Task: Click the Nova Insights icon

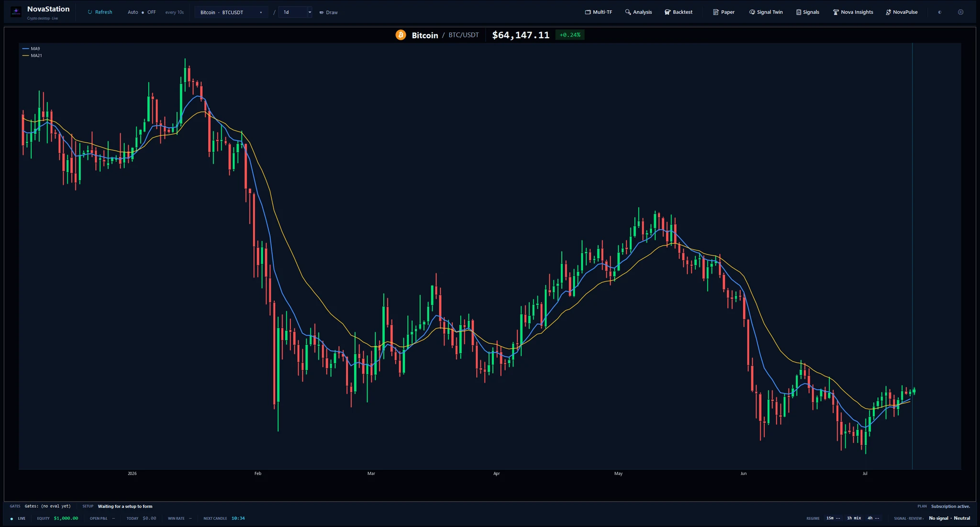Action: (836, 12)
